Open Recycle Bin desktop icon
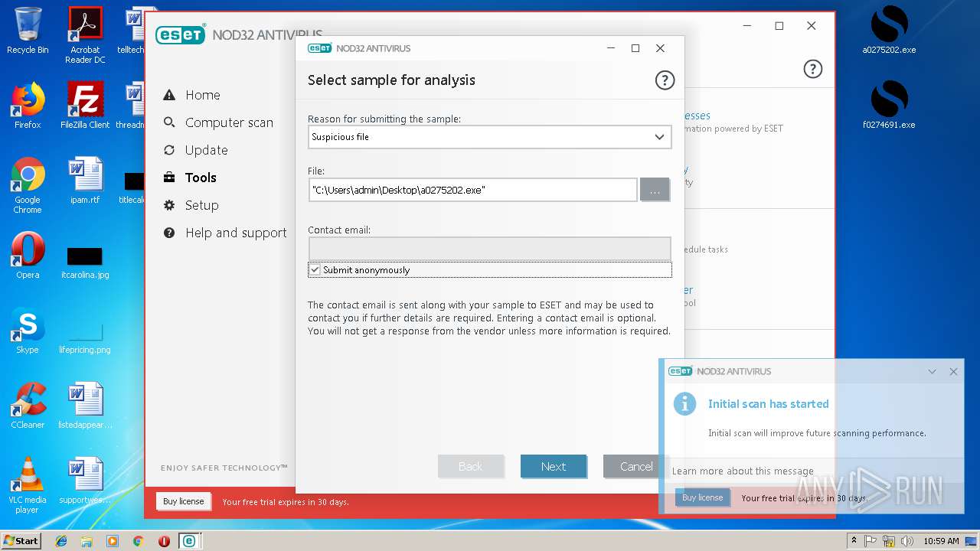980x551 pixels. (x=28, y=31)
